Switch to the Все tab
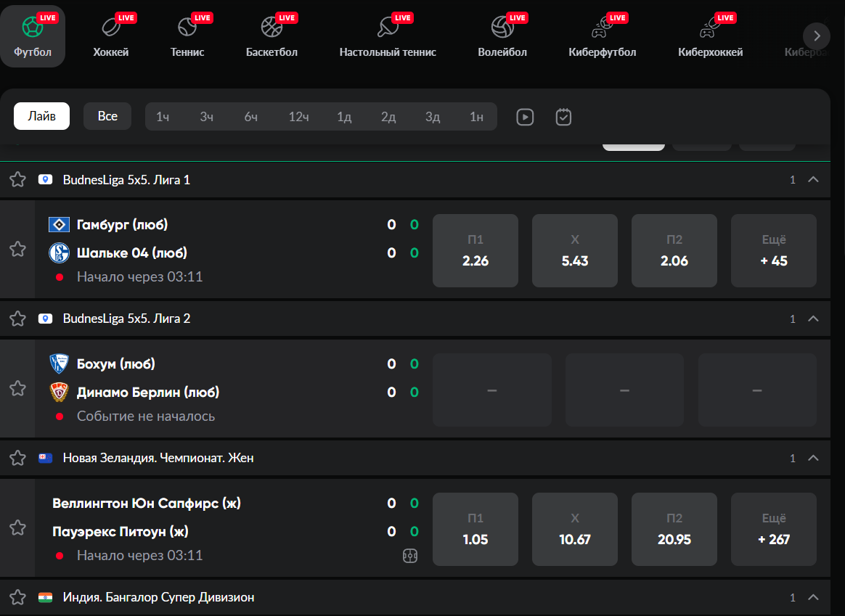This screenshot has height=616, width=845. [107, 116]
